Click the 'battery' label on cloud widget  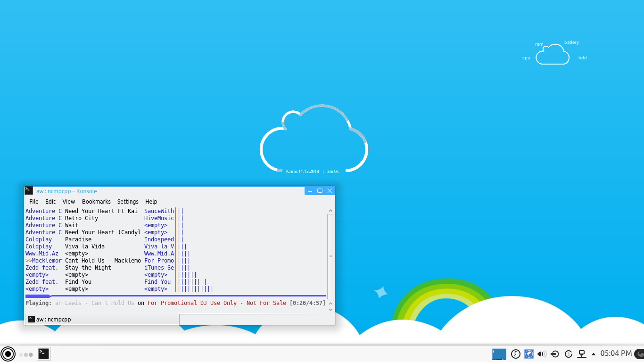coord(571,42)
